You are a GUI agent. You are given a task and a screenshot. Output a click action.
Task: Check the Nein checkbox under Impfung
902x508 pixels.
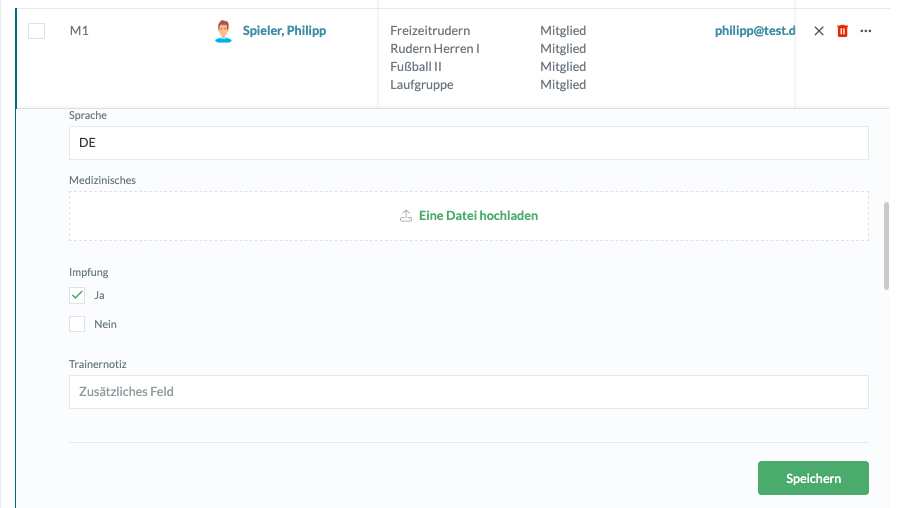pos(77,324)
